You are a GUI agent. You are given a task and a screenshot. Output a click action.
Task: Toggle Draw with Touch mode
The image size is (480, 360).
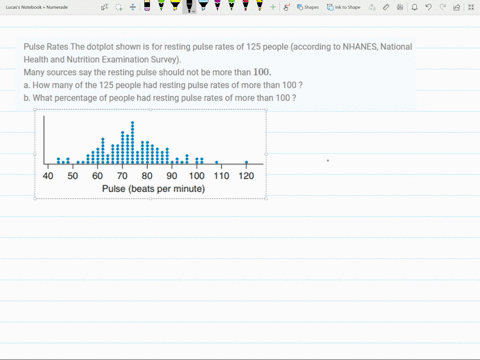click(286, 7)
